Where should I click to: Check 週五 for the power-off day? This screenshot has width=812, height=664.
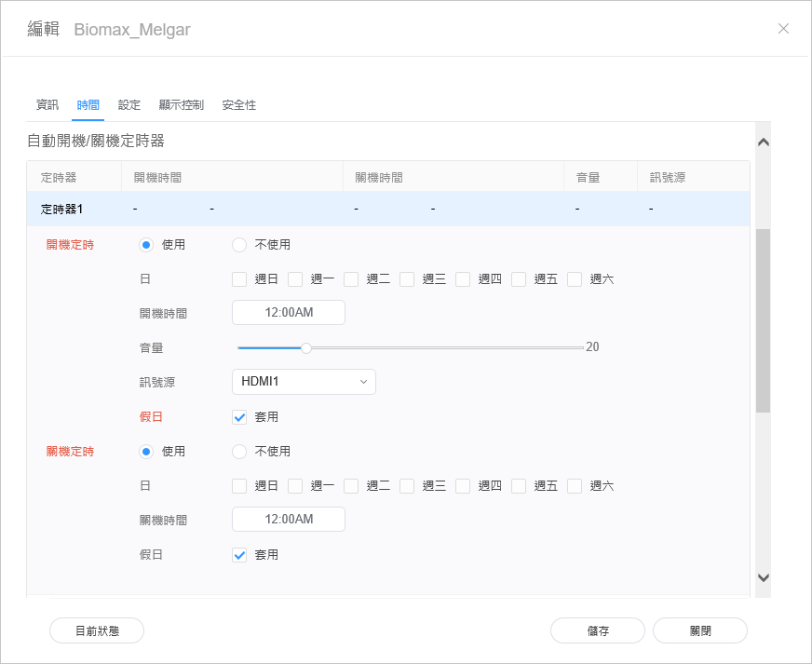(x=520, y=486)
